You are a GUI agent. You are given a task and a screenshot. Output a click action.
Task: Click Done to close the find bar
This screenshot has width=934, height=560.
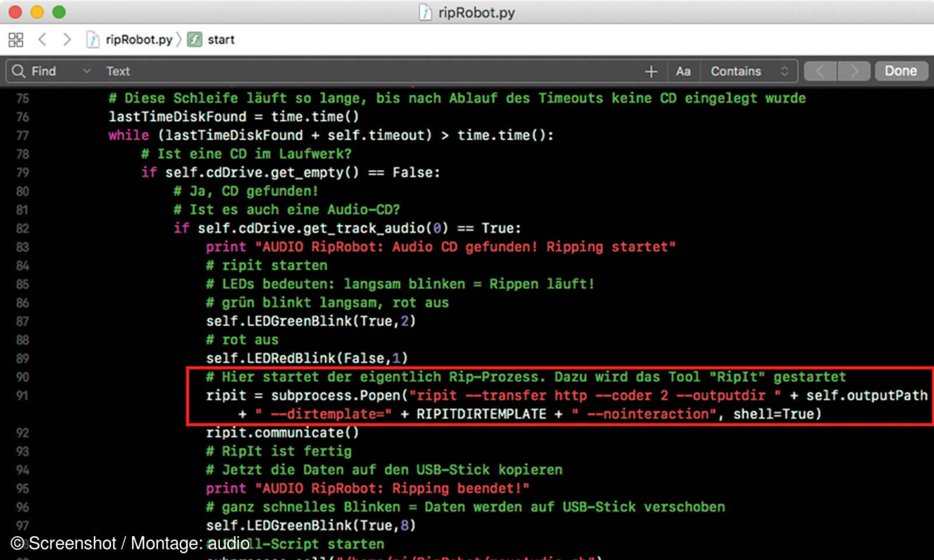click(x=901, y=71)
